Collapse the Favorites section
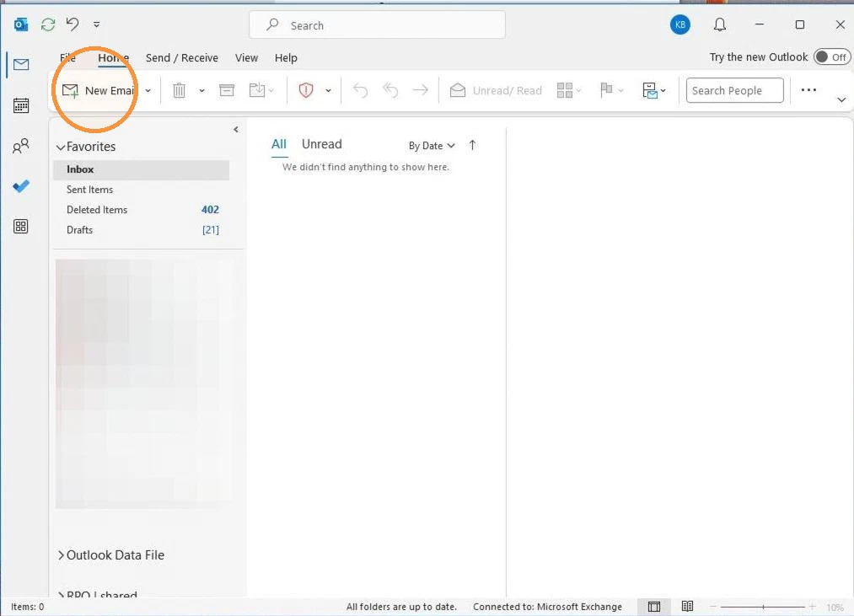The height and width of the screenshot is (616, 854). pyautogui.click(x=61, y=147)
